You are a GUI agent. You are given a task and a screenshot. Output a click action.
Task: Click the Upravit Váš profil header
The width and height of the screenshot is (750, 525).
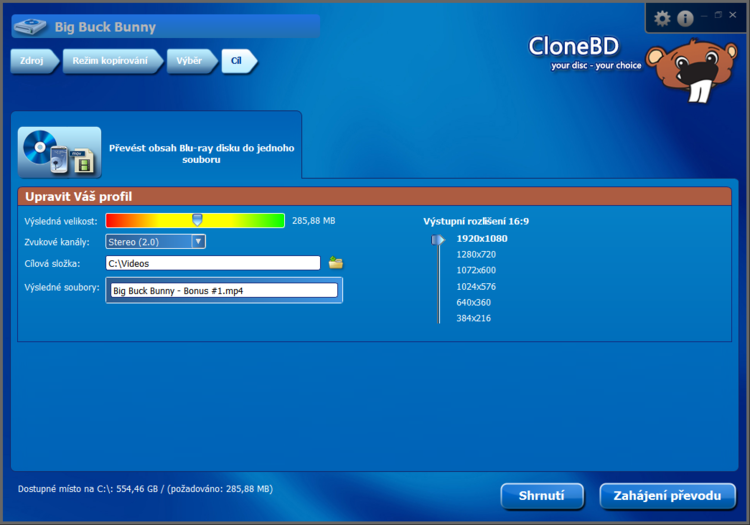click(x=375, y=197)
